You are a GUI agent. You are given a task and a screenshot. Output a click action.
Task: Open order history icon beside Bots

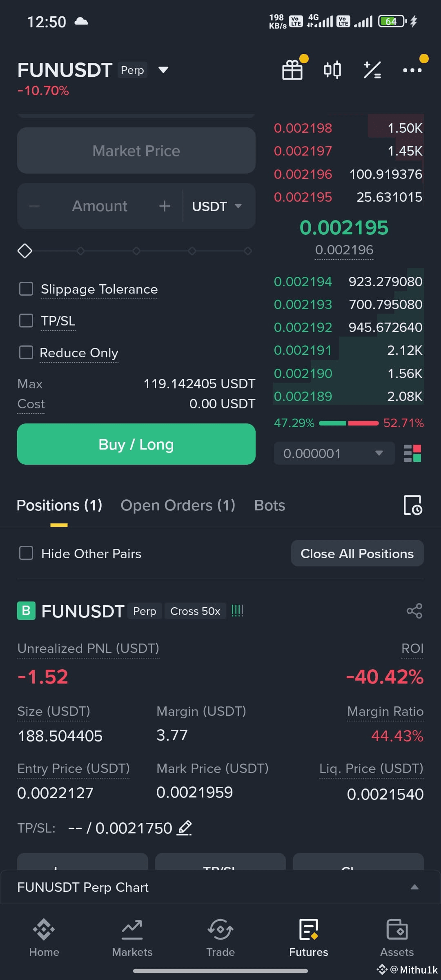412,505
